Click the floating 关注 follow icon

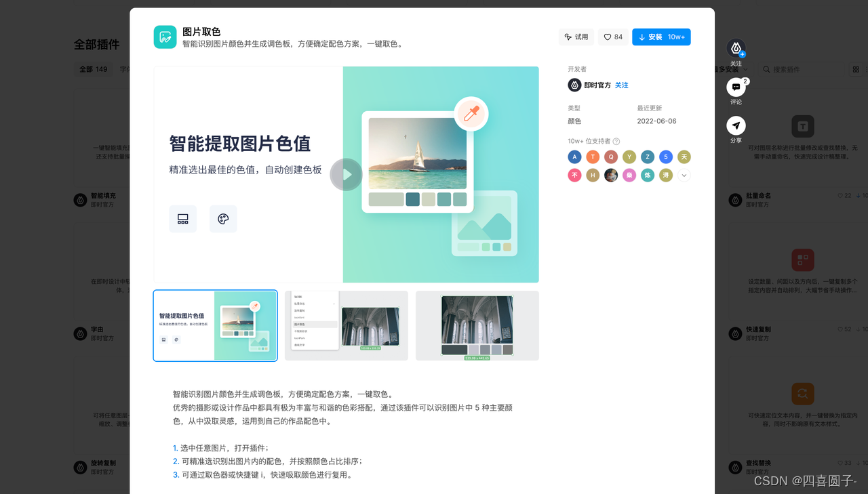coord(736,48)
